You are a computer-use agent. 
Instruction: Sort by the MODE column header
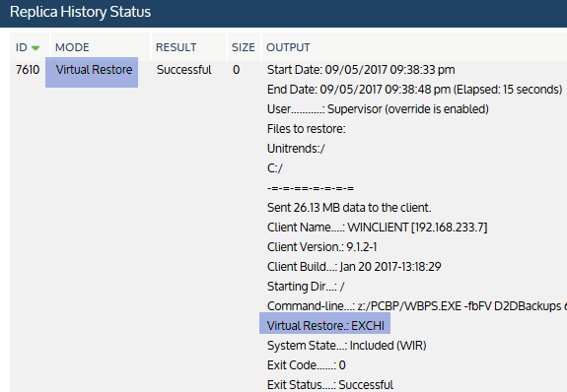tap(72, 47)
